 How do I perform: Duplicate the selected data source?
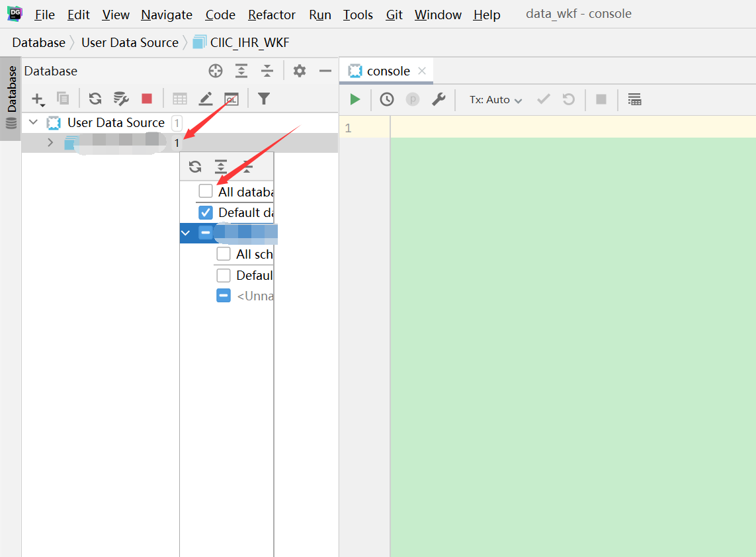63,99
